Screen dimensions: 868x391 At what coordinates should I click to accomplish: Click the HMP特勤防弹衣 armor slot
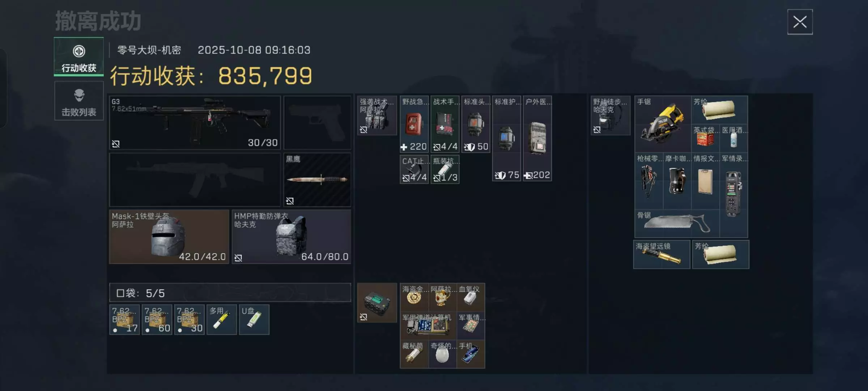(x=292, y=237)
